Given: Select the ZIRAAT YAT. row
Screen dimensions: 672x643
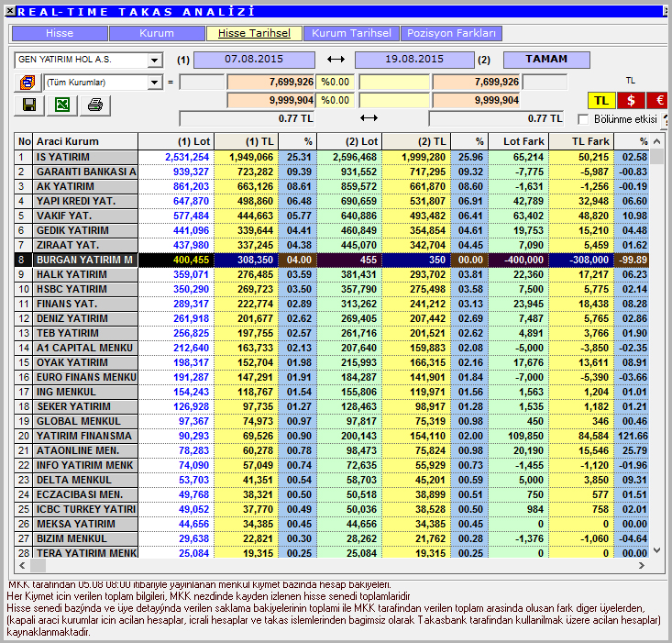Looking at the screenshot, I should tap(332, 245).
